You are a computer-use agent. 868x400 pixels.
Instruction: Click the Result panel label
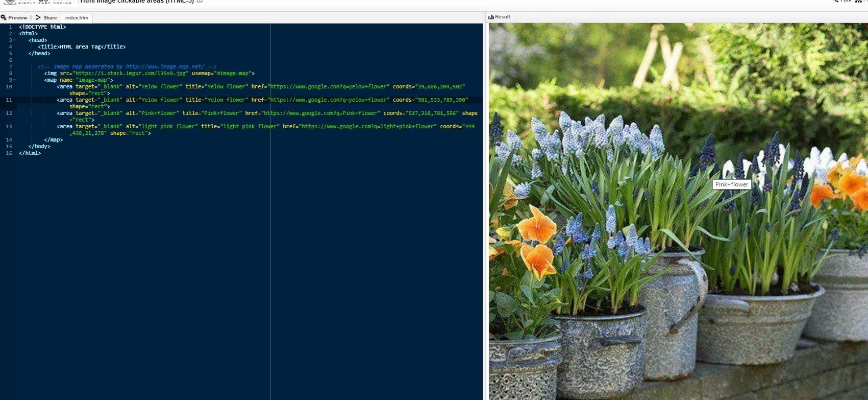coord(503,17)
